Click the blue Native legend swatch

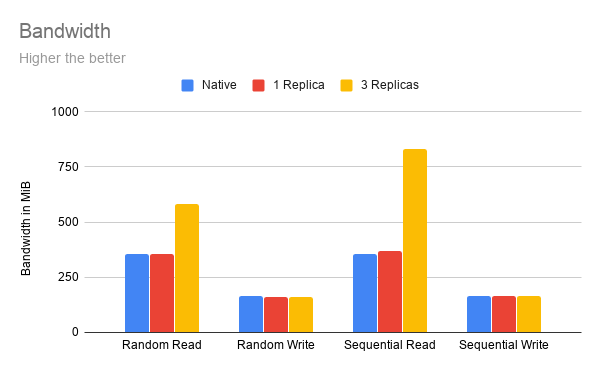[188, 85]
